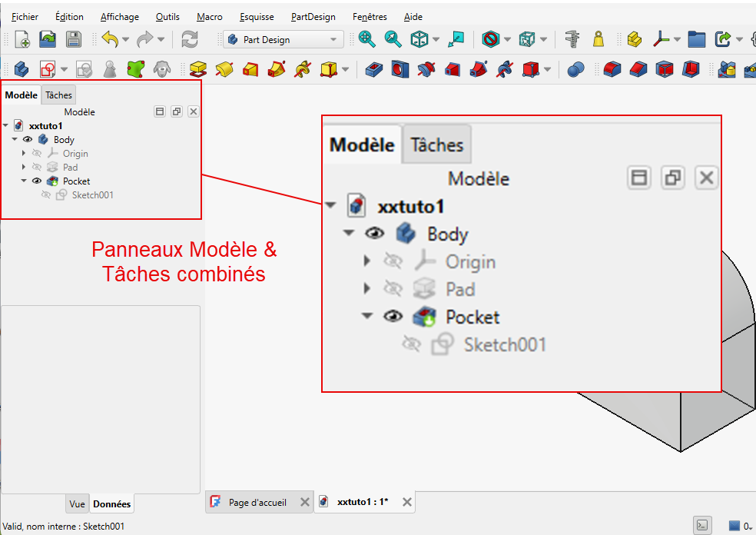Select the Page d'accueil document tab

tap(257, 502)
